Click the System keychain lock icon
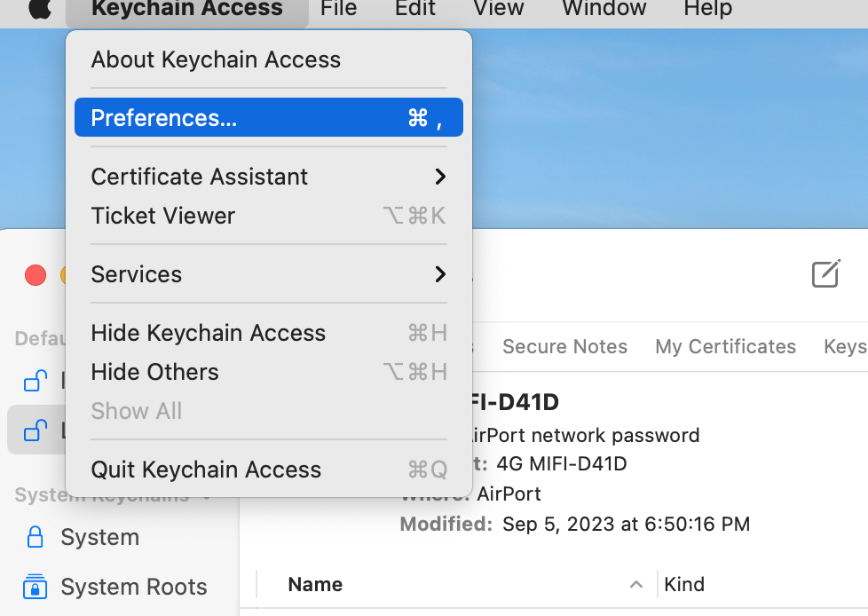The width and height of the screenshot is (868, 616). tap(35, 537)
